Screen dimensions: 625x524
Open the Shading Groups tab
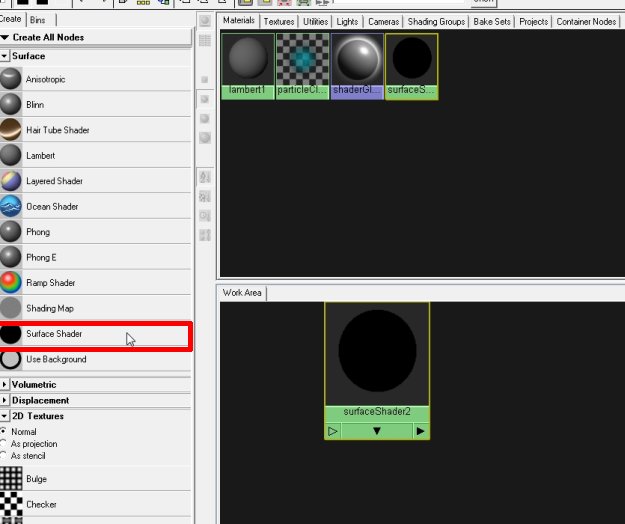click(x=436, y=22)
